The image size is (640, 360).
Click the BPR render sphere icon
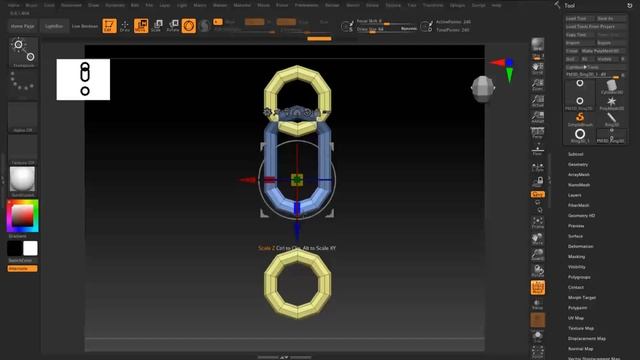click(x=538, y=45)
